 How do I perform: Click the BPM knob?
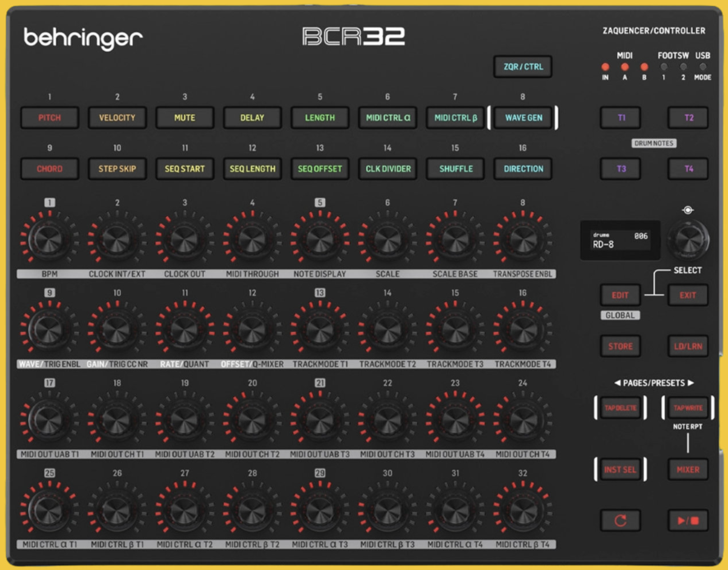[x=50, y=239]
